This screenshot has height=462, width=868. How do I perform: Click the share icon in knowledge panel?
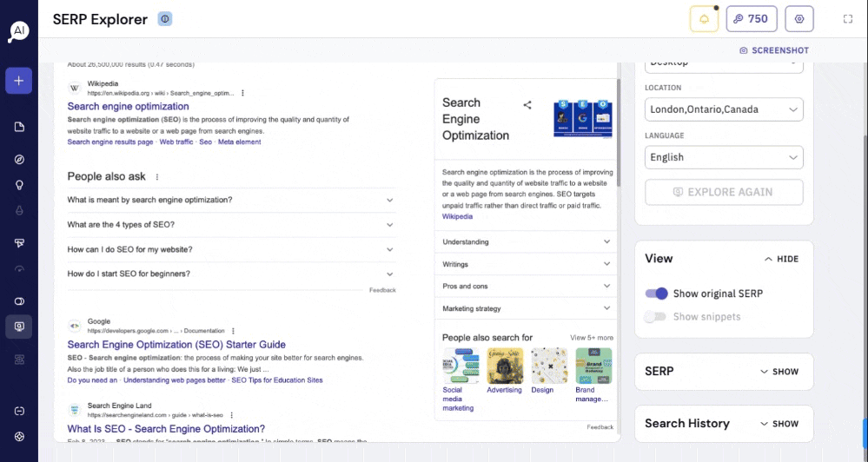click(x=527, y=104)
